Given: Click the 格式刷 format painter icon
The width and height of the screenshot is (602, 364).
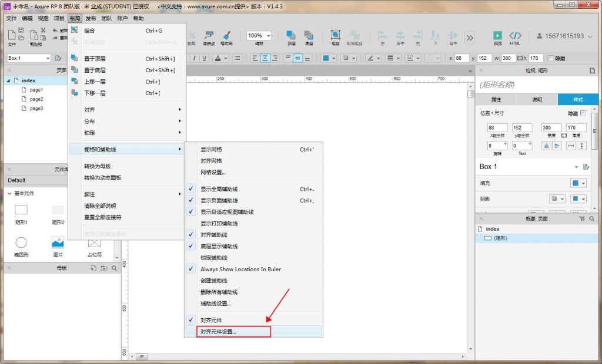Looking at the screenshot, I should 226,35.
